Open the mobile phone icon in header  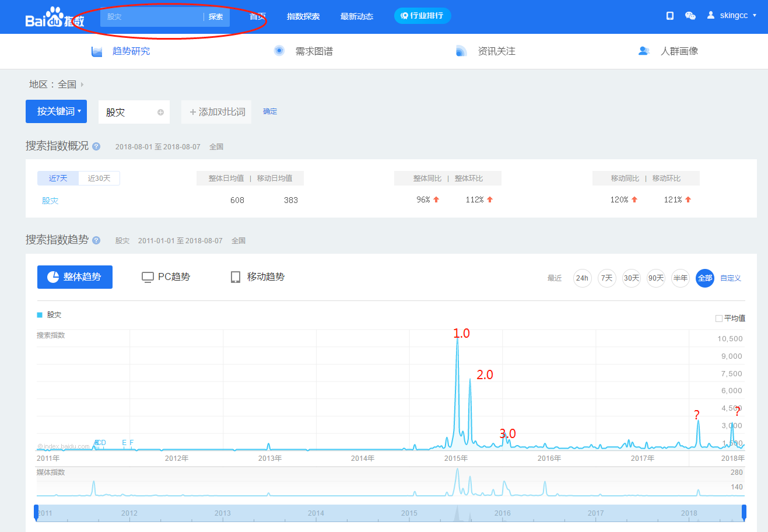(670, 16)
